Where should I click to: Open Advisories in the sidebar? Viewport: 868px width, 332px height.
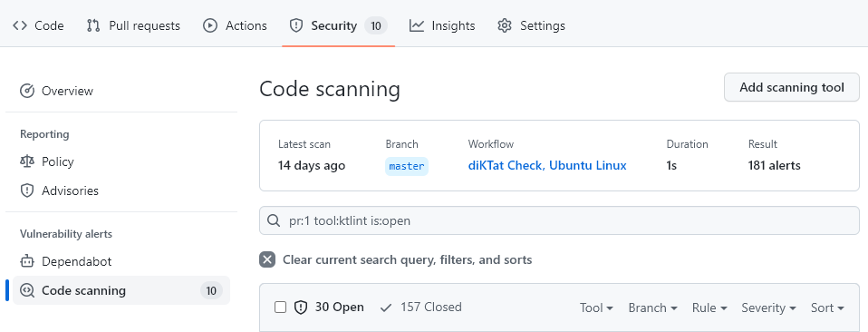pyautogui.click(x=121, y=190)
